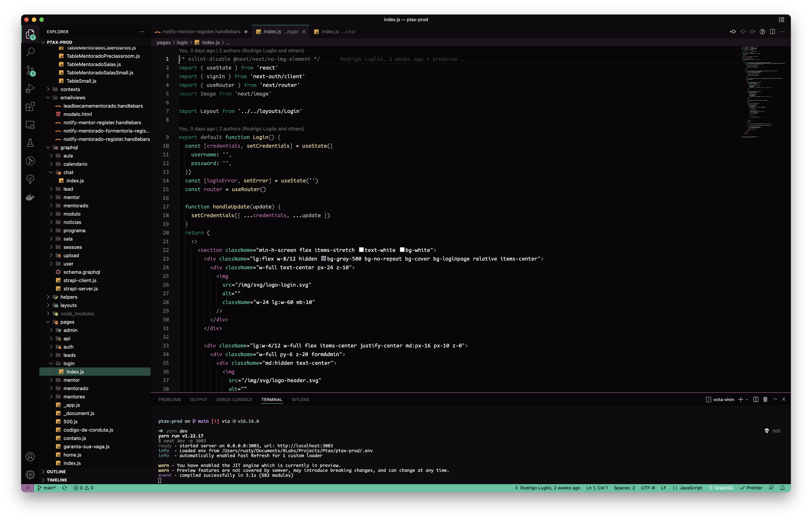Click the split editor right button
812x520 pixels.
[772, 32]
